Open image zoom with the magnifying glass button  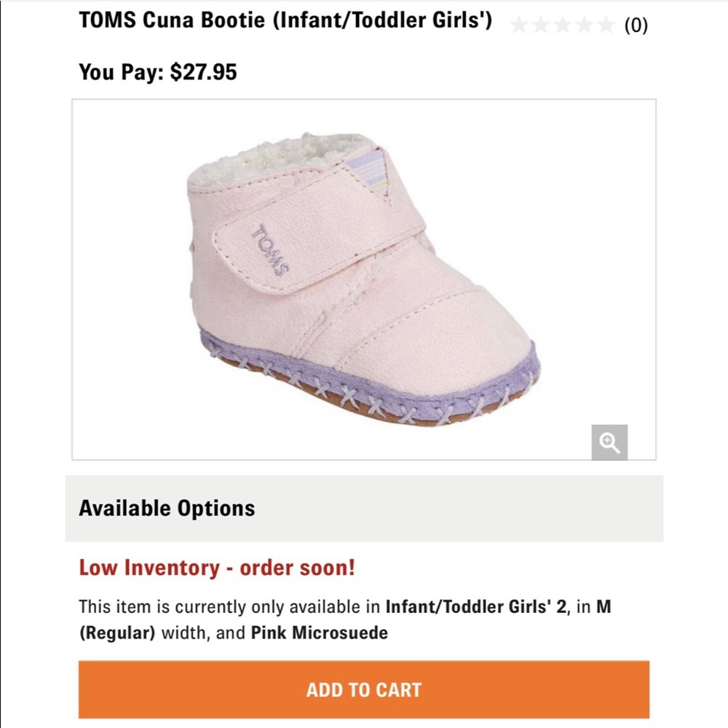tap(610, 441)
